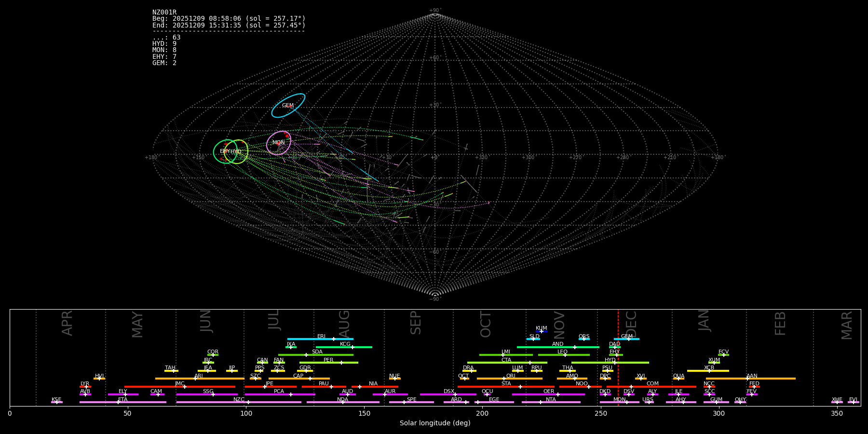Select the NUE shower bar
Viewport: 868px width, 434px height.
[x=395, y=379]
